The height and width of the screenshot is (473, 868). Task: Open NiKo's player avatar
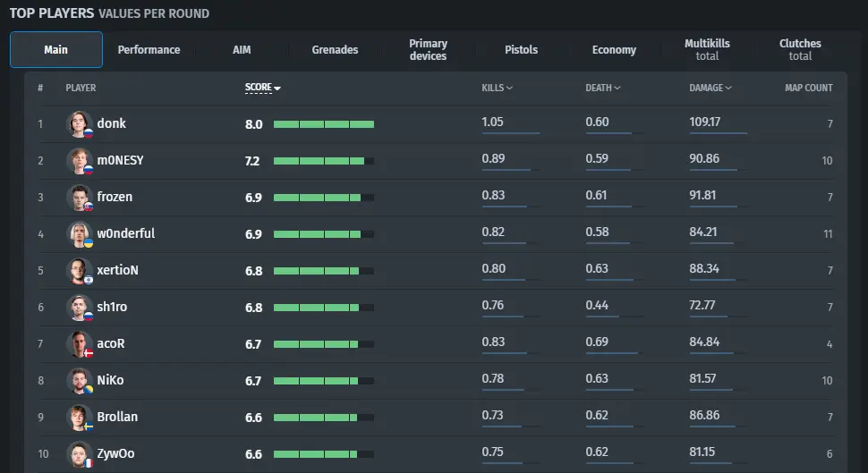point(79,381)
